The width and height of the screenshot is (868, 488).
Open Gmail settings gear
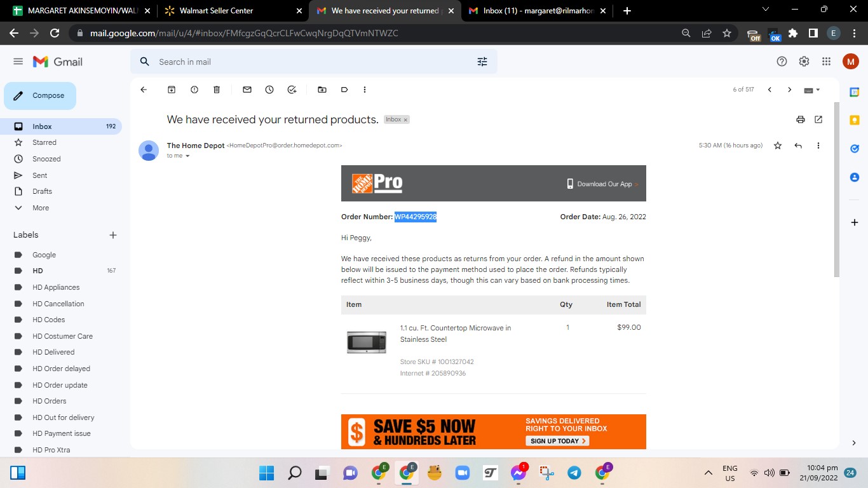(x=804, y=62)
